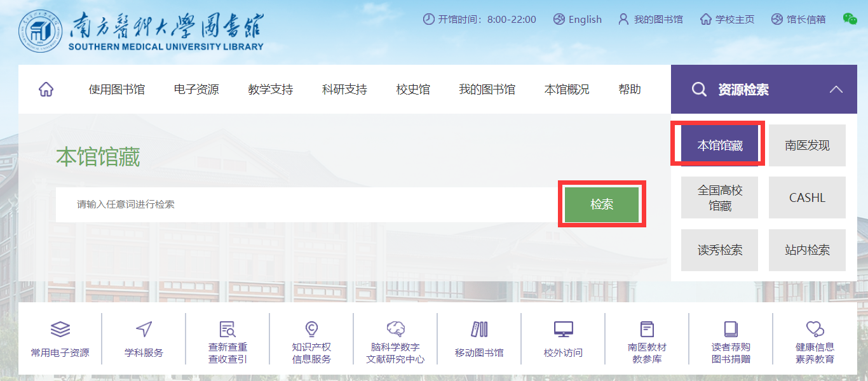The width and height of the screenshot is (868, 381).
Task: Open the 帮助 menu
Action: 630,90
